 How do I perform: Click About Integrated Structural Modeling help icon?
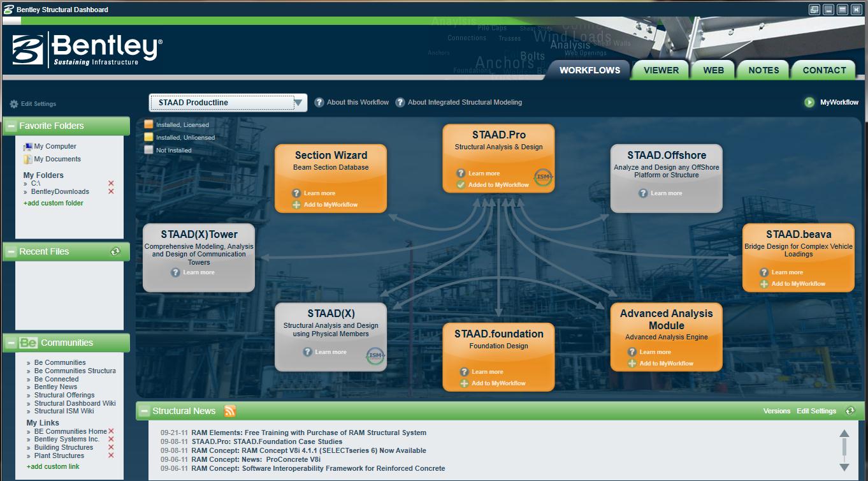(400, 102)
